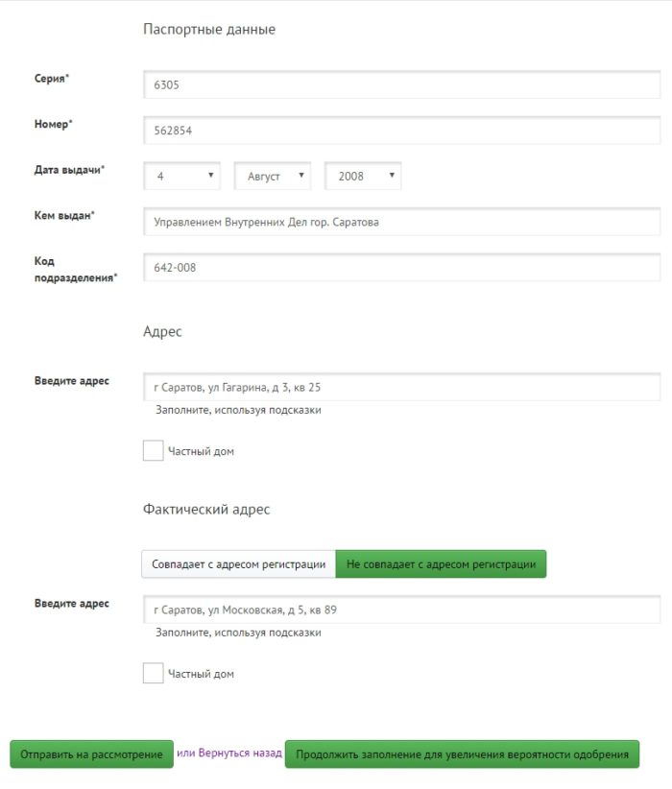Click the Номер passport number field
This screenshot has width=672, height=789.
401,131
